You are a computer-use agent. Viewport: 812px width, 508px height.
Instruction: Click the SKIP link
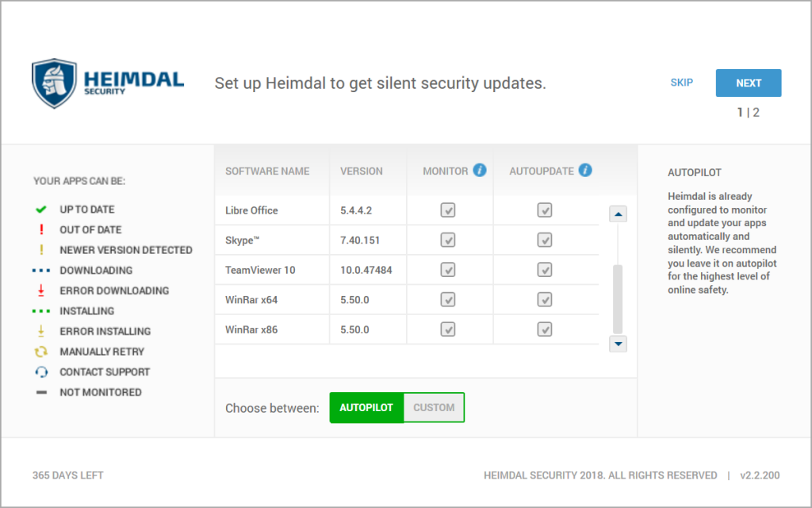(681, 83)
